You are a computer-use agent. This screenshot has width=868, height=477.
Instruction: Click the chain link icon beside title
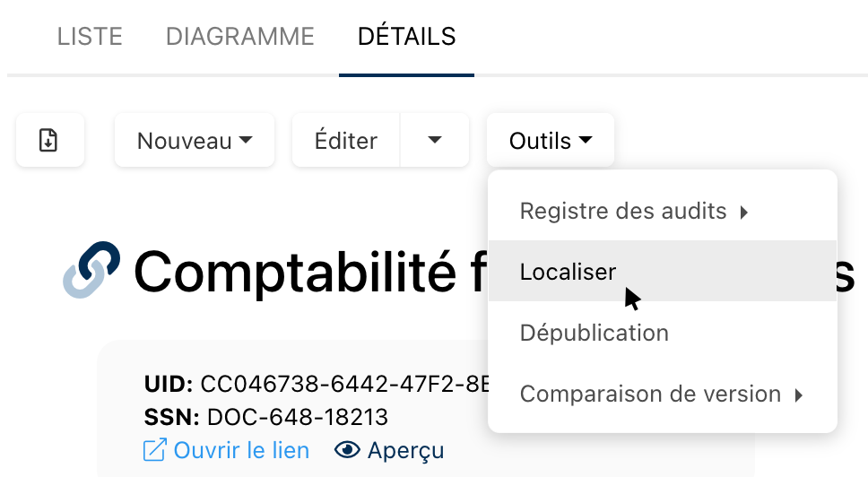pos(91,269)
